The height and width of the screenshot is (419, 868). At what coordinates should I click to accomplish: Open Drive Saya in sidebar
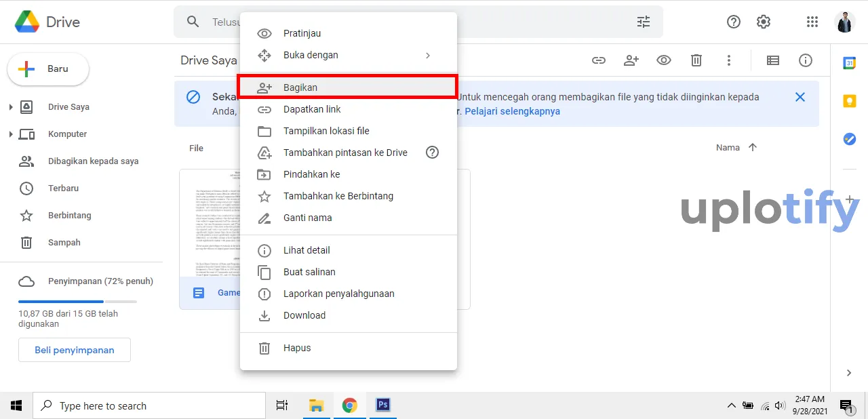pyautogui.click(x=68, y=107)
